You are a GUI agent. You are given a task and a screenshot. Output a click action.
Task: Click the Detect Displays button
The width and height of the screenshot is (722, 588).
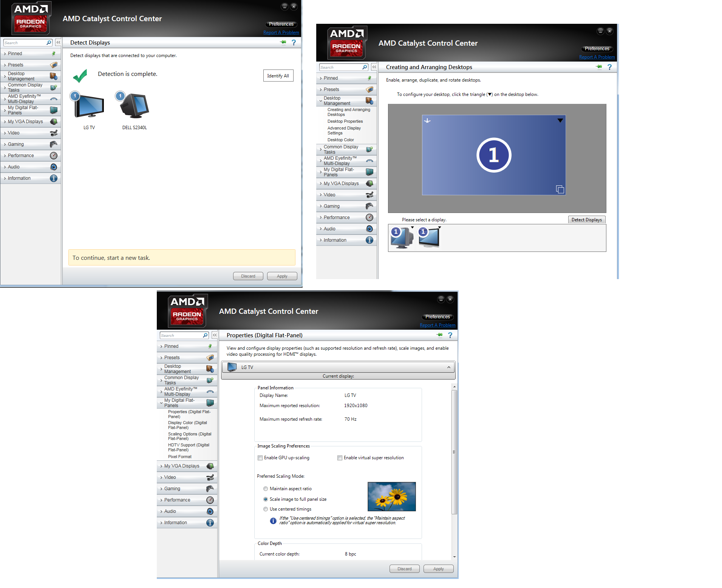[x=586, y=220]
